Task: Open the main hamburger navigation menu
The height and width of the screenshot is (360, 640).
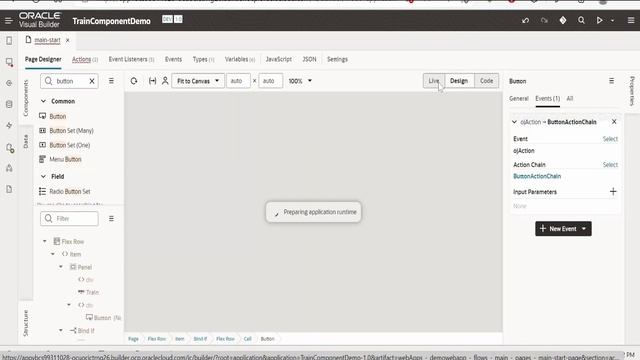Action: pyautogui.click(x=9, y=20)
